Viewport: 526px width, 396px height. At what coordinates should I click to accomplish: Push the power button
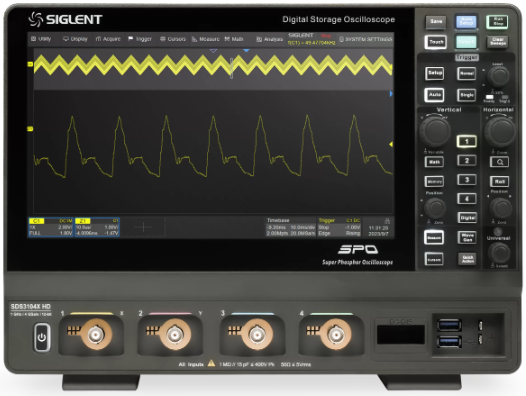point(42,337)
